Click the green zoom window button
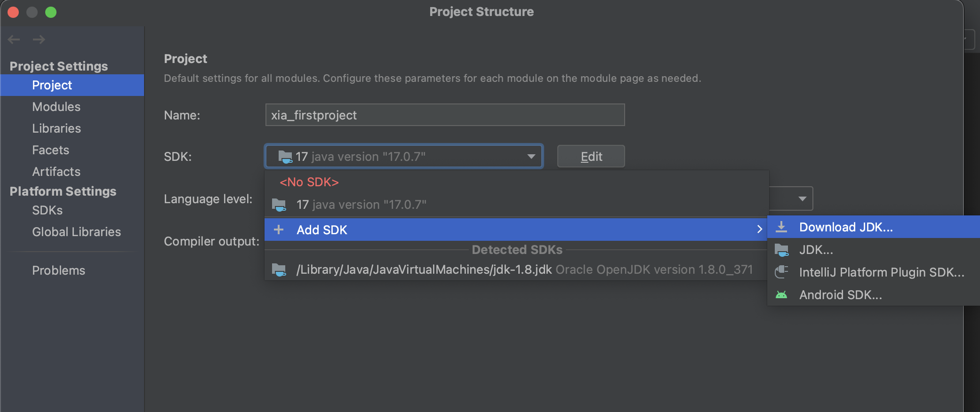 point(51,12)
